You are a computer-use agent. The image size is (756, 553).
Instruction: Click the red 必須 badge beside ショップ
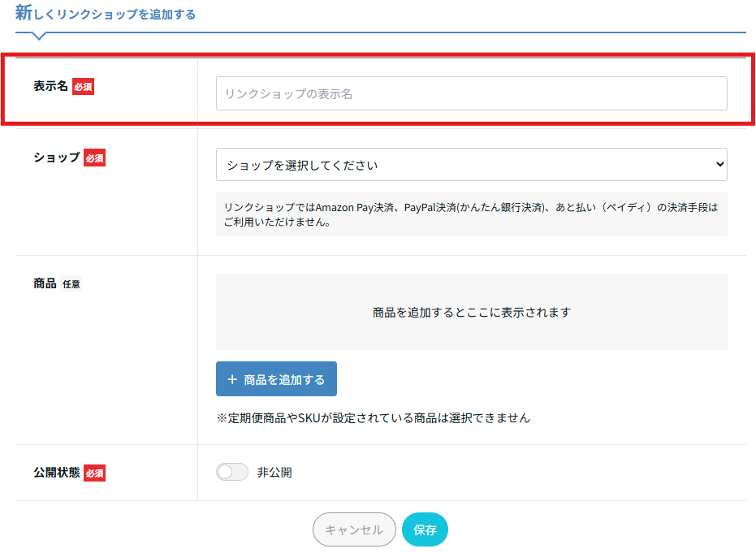tap(94, 158)
